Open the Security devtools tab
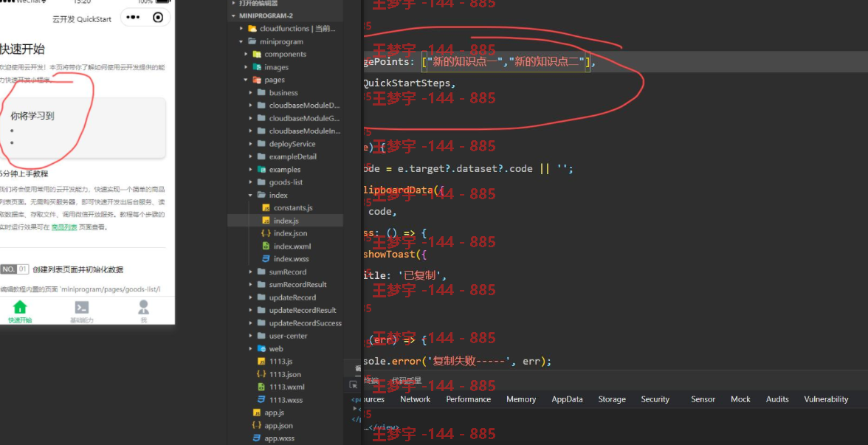This screenshot has width=868, height=445. [655, 399]
